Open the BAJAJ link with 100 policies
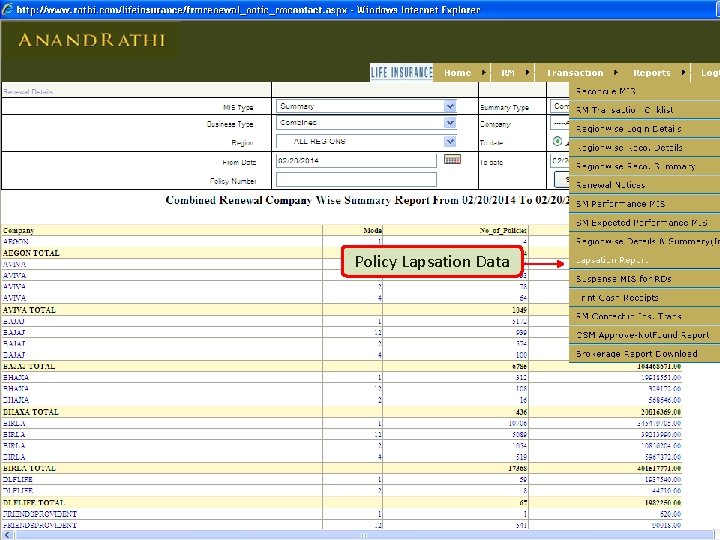 tap(14, 355)
